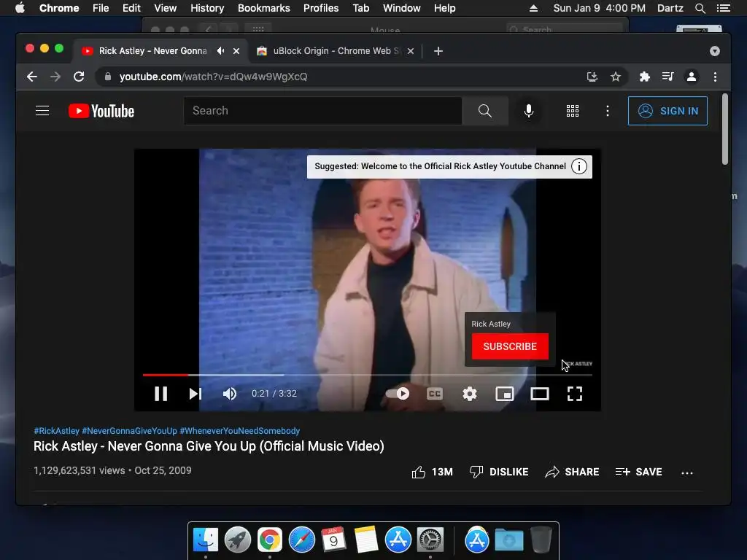Click the page scrollbar thumb
747x560 pixels.
[x=724, y=130]
